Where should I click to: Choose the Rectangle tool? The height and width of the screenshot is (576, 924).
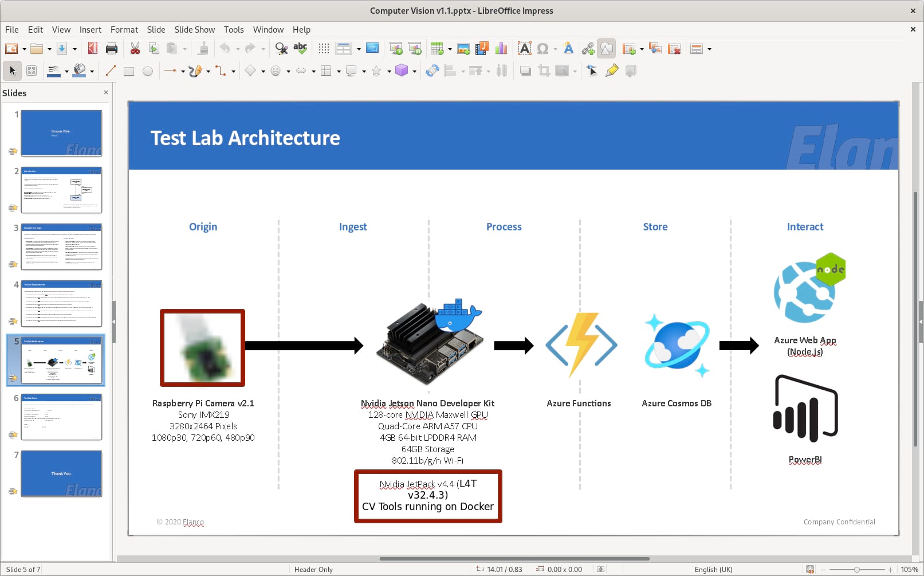tap(129, 70)
